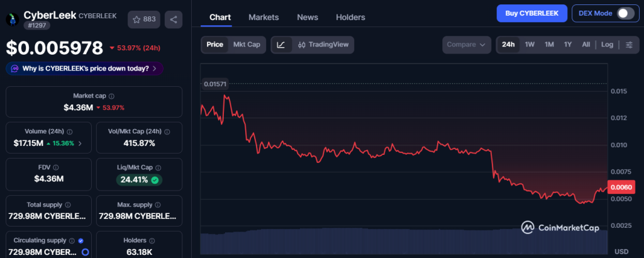644x258 pixels.
Task: Click the $17.15M volume value
Action: [x=29, y=143]
